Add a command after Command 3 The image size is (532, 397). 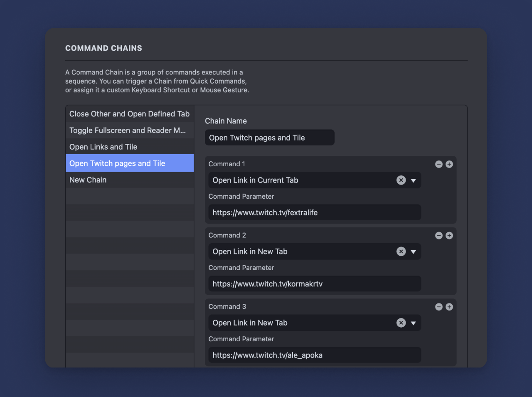click(449, 307)
